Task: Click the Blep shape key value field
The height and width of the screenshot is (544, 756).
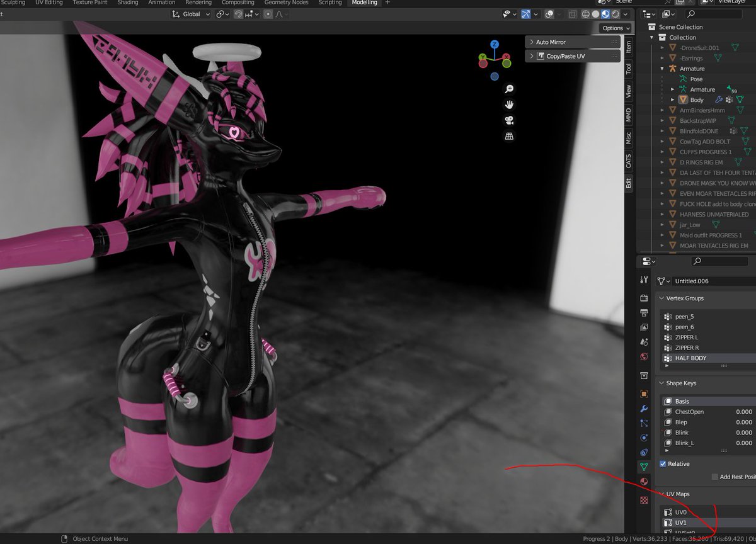Action: pyautogui.click(x=743, y=422)
